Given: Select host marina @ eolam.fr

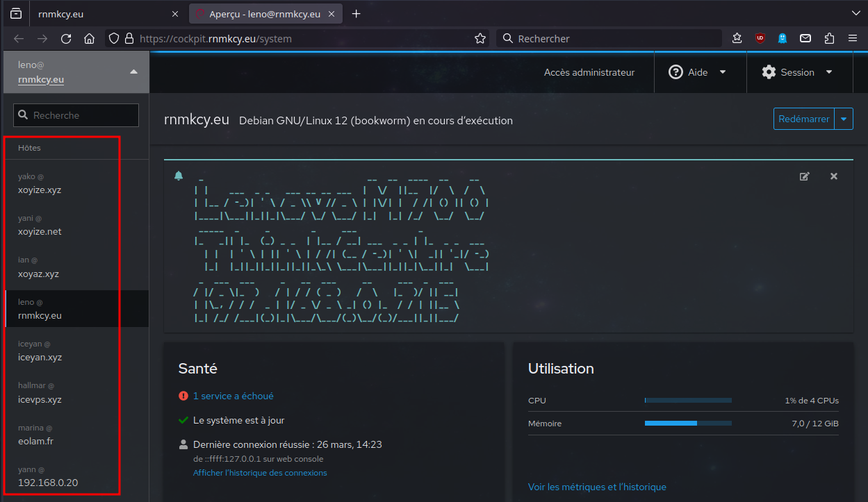Looking at the screenshot, I should point(35,435).
